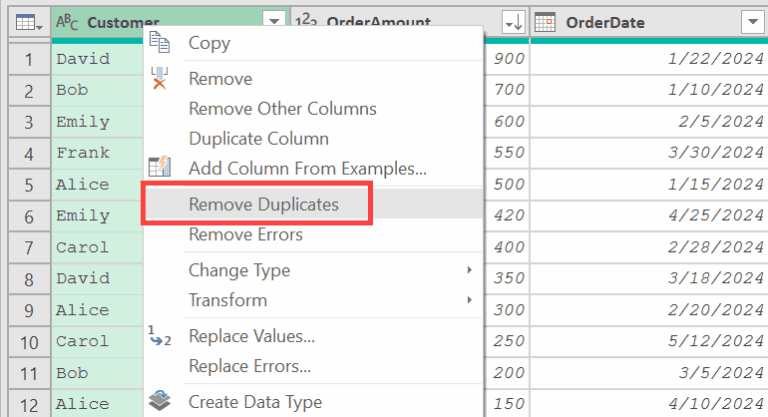Click the ABC text type icon for Customer

point(67,22)
